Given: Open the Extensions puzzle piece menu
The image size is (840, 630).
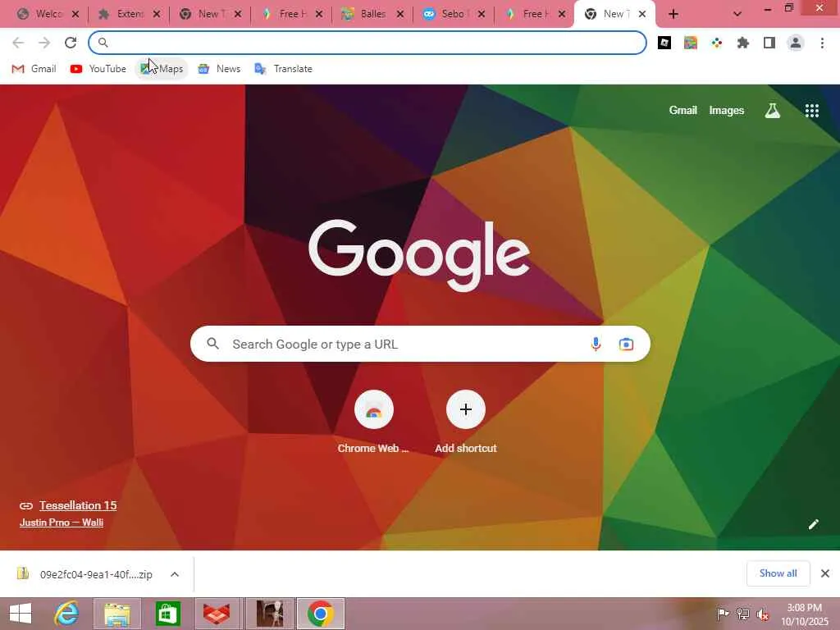Looking at the screenshot, I should coord(743,43).
